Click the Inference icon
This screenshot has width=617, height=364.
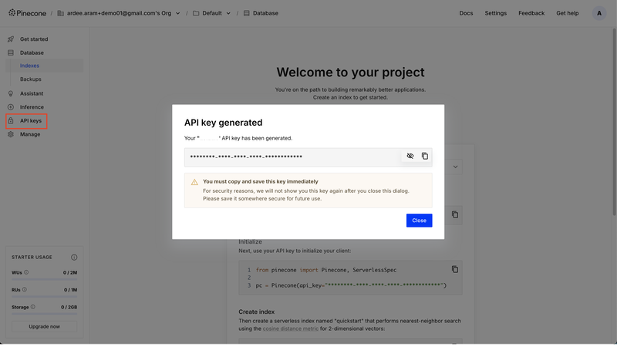click(x=11, y=107)
